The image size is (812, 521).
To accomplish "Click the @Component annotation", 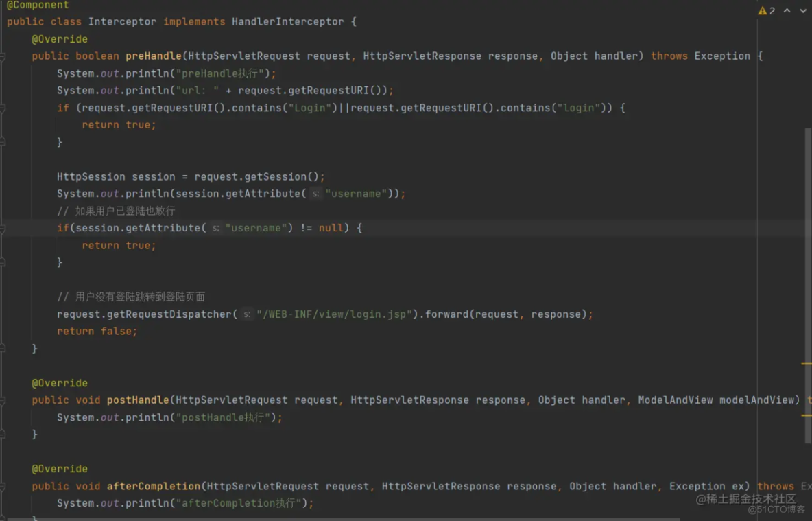I will 38,5.
